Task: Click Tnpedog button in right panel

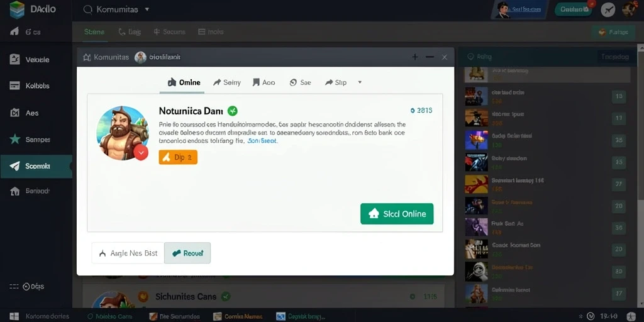Action: click(615, 57)
